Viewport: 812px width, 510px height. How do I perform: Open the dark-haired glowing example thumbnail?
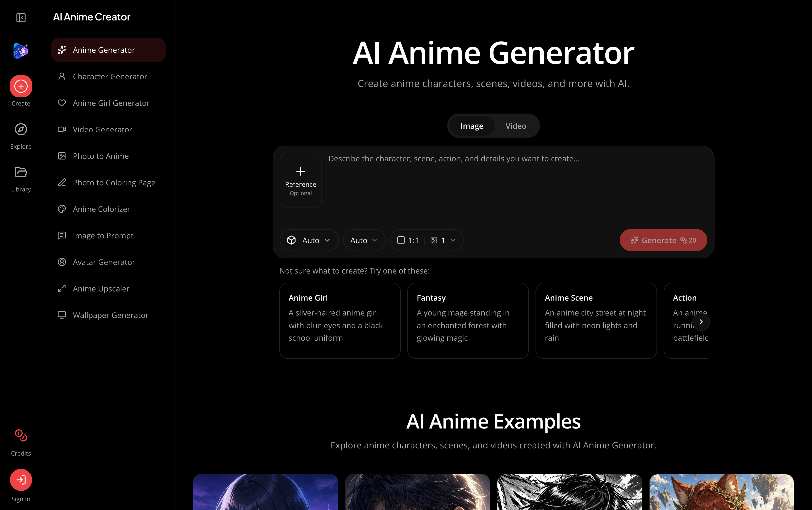point(418,492)
